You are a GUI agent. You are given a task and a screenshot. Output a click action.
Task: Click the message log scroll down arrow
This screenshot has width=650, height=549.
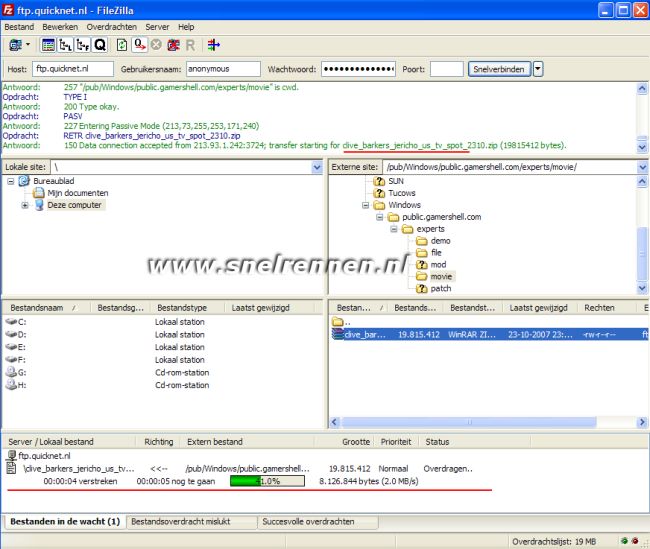642,147
